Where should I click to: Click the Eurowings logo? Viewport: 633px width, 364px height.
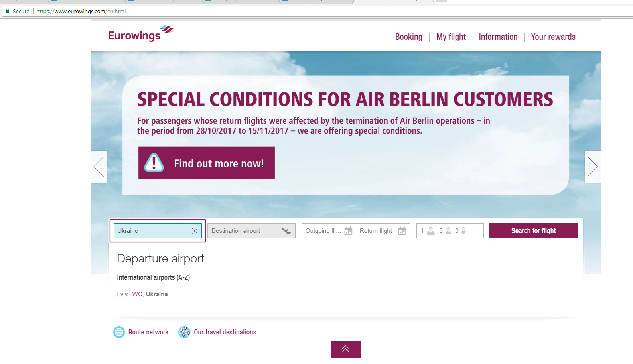[141, 34]
